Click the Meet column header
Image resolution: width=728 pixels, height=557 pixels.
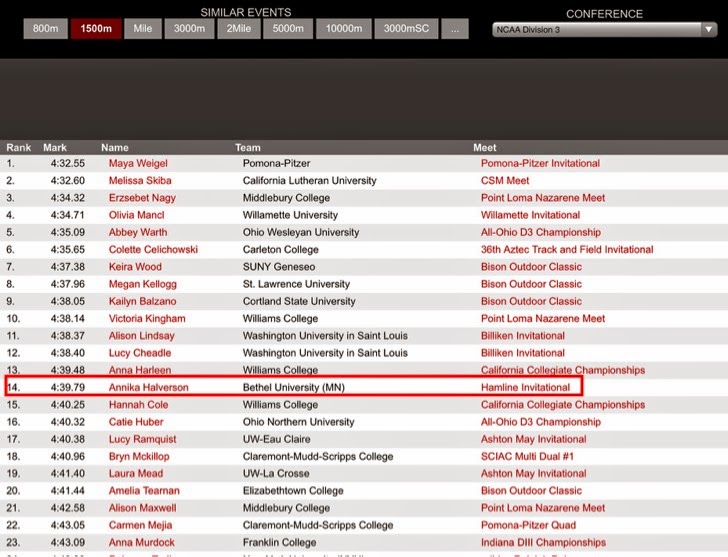click(x=485, y=148)
